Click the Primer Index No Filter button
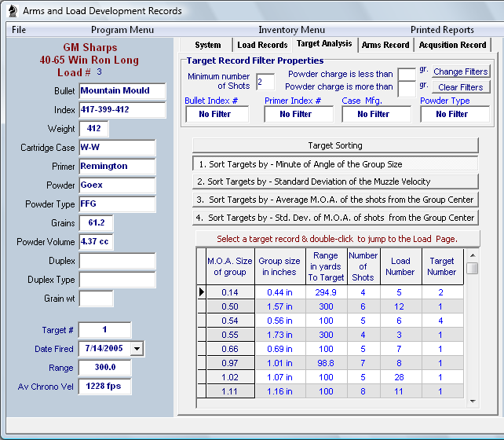 [x=298, y=114]
